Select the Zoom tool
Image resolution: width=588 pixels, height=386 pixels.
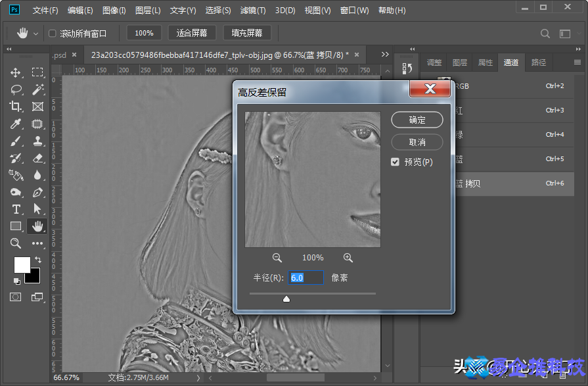click(14, 243)
